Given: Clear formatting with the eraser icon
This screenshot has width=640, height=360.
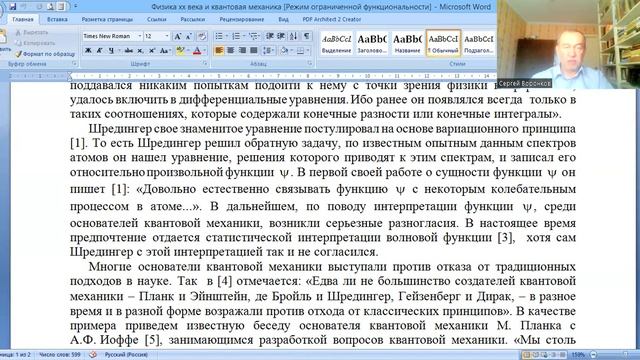Looking at the screenshot, I should tap(202, 37).
